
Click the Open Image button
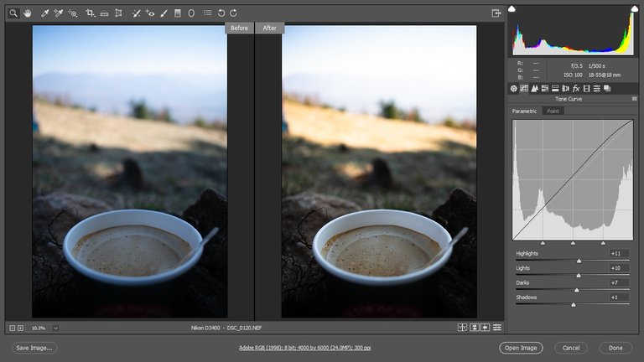coord(521,348)
